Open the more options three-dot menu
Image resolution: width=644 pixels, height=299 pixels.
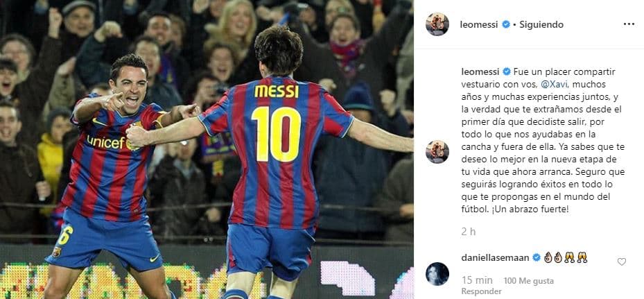coord(629,24)
